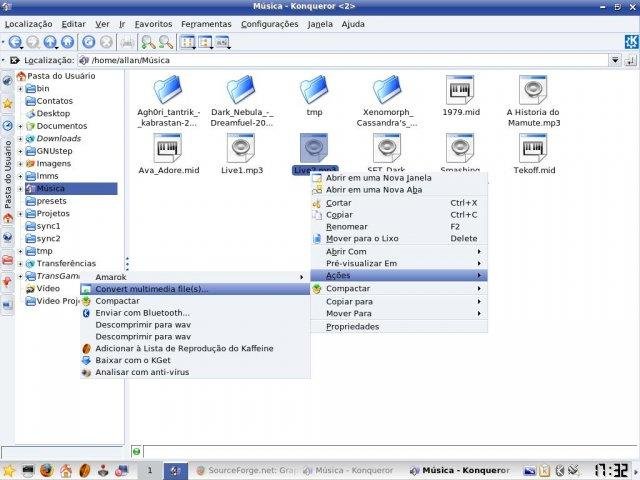Switch to image view mode toolbar button

(x=223, y=42)
